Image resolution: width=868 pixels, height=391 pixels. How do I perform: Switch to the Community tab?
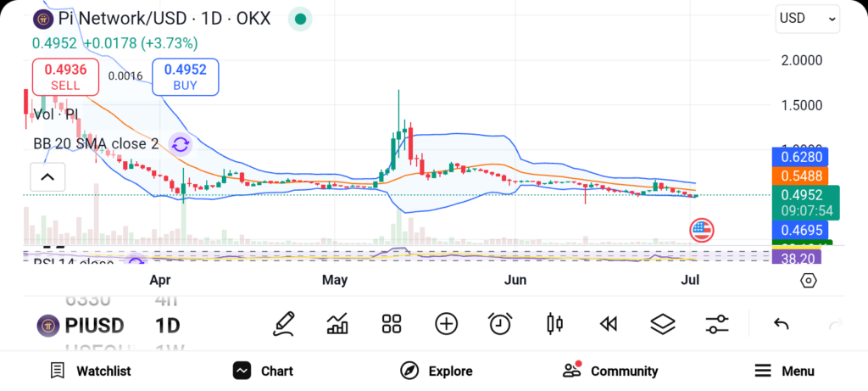pos(610,371)
